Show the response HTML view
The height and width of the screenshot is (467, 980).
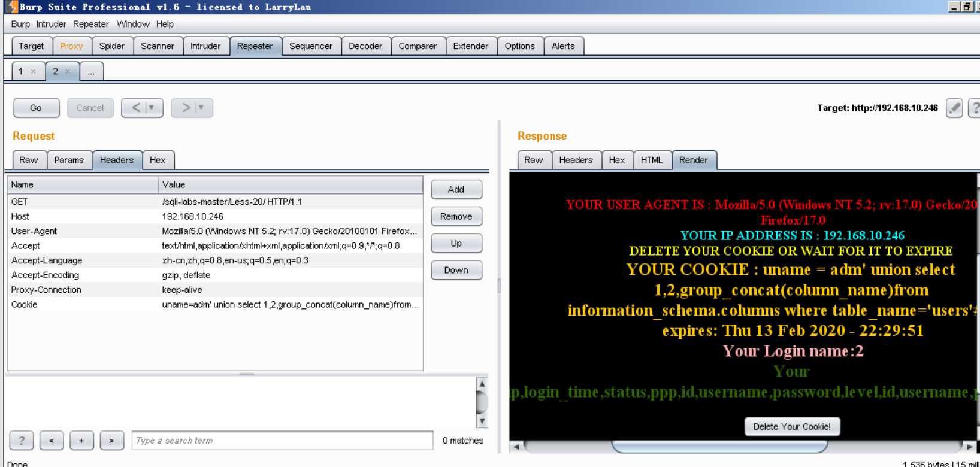(652, 160)
